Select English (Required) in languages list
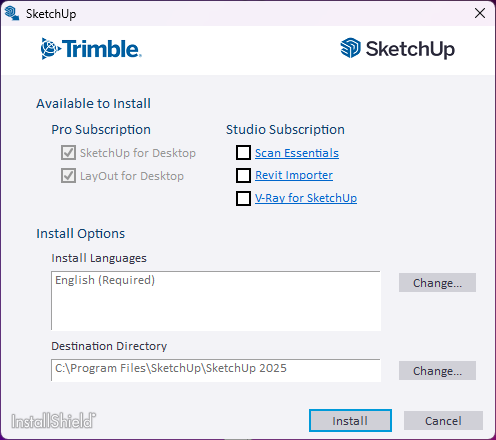The height and width of the screenshot is (440, 496). (105, 280)
